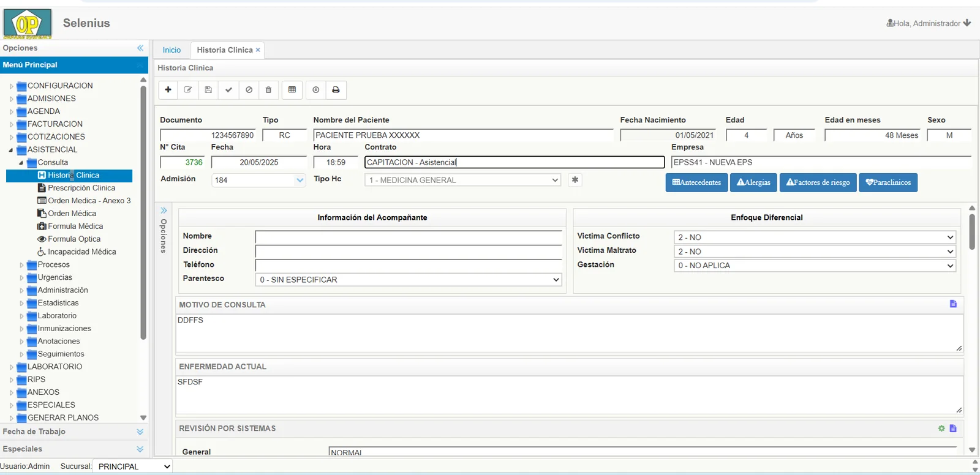Click the table grid toolbar icon

click(292, 90)
